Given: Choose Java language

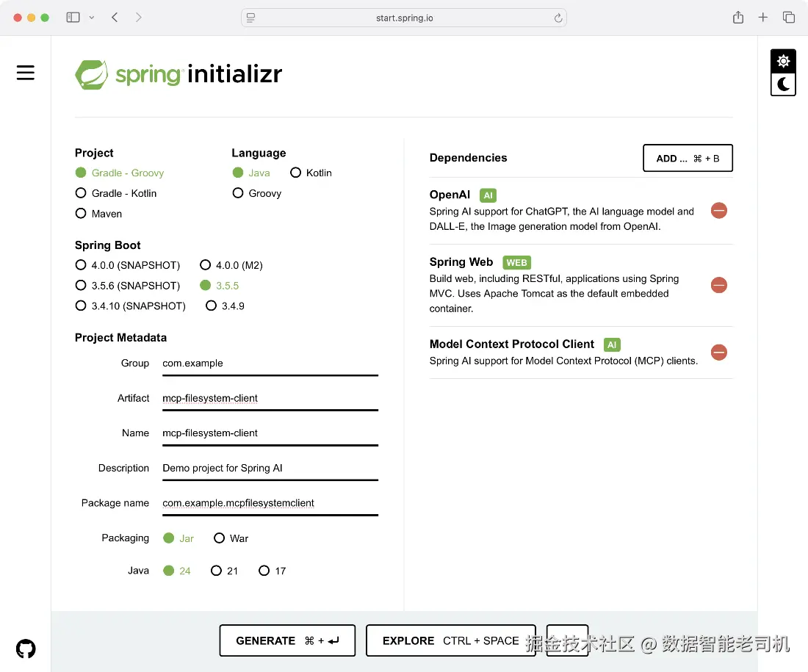Looking at the screenshot, I should click(x=251, y=173).
